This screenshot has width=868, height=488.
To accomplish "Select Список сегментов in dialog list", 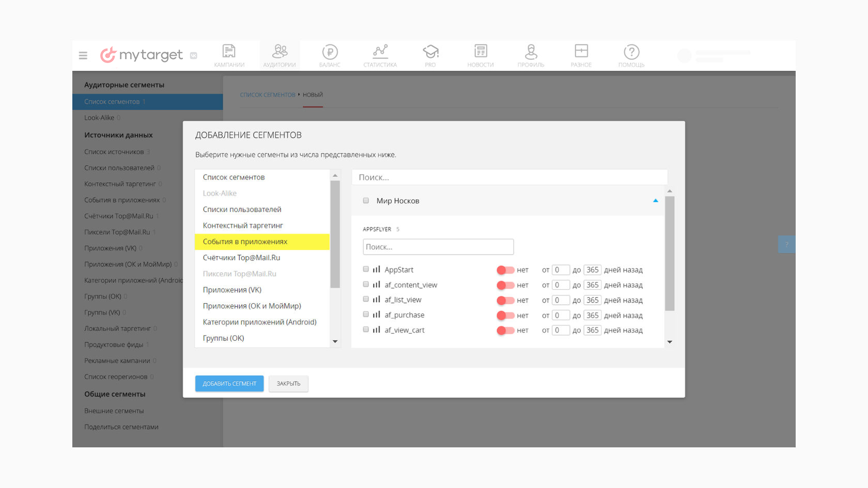I will pos(262,177).
